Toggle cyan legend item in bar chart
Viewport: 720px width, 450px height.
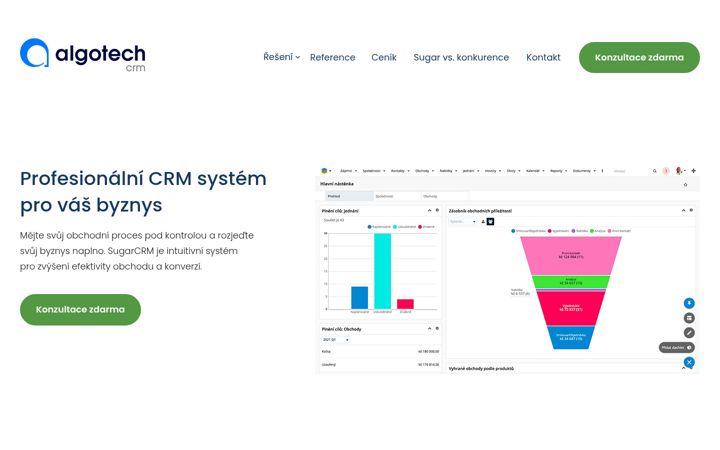point(405,227)
